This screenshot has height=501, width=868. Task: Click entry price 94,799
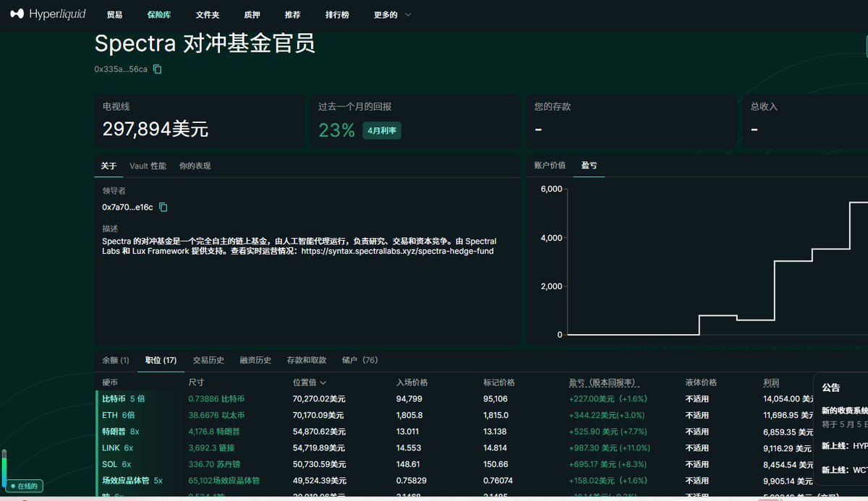[x=409, y=398]
